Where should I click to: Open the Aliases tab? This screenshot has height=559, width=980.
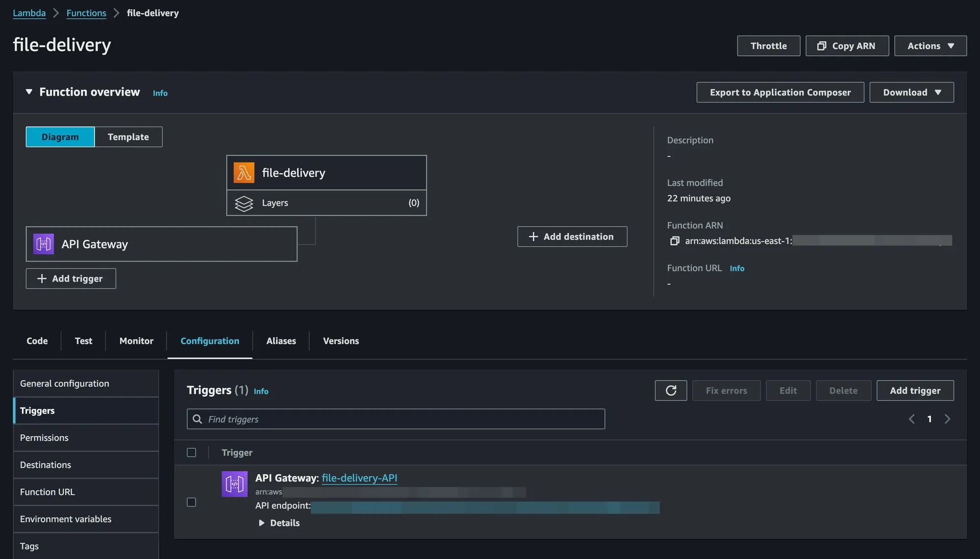[281, 341]
